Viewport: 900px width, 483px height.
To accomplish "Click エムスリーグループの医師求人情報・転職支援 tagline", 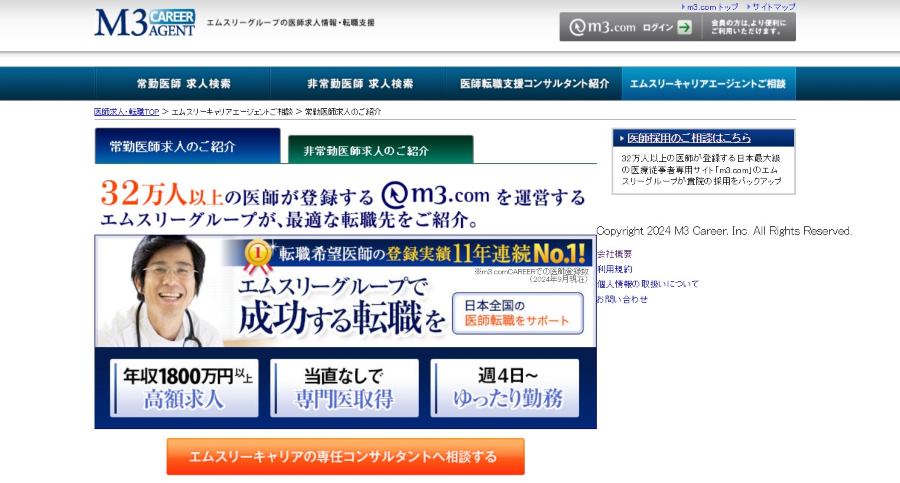I will [290, 23].
